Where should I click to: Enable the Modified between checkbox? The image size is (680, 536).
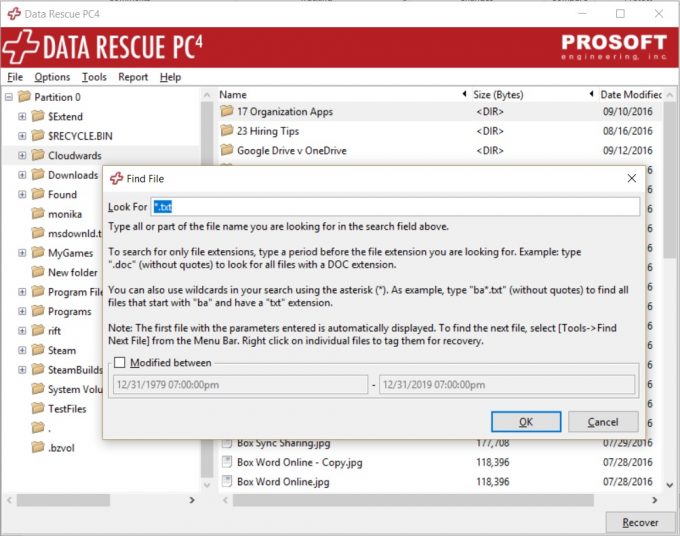(x=119, y=363)
